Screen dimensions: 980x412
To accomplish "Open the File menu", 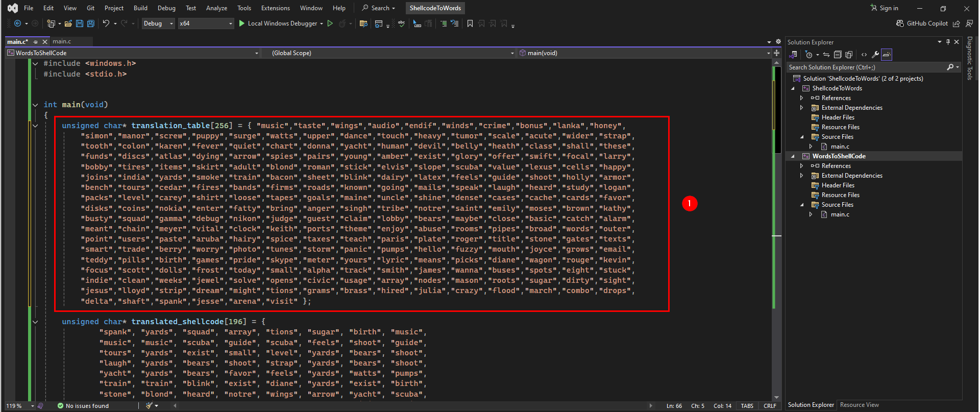I will tap(29, 8).
